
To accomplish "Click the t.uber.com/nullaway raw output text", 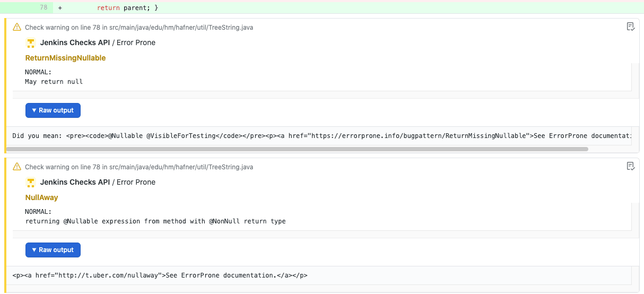I will click(160, 275).
